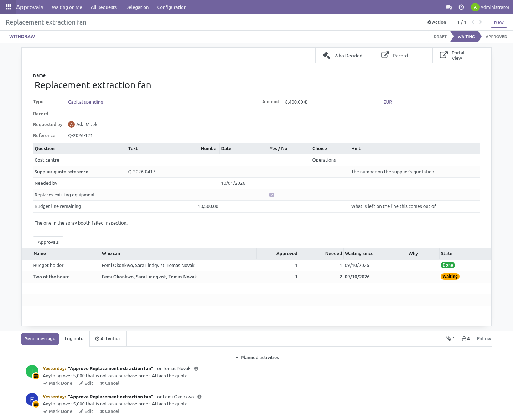The width and height of the screenshot is (513, 420).
Task: Open the Log note tab
Action: point(74,338)
